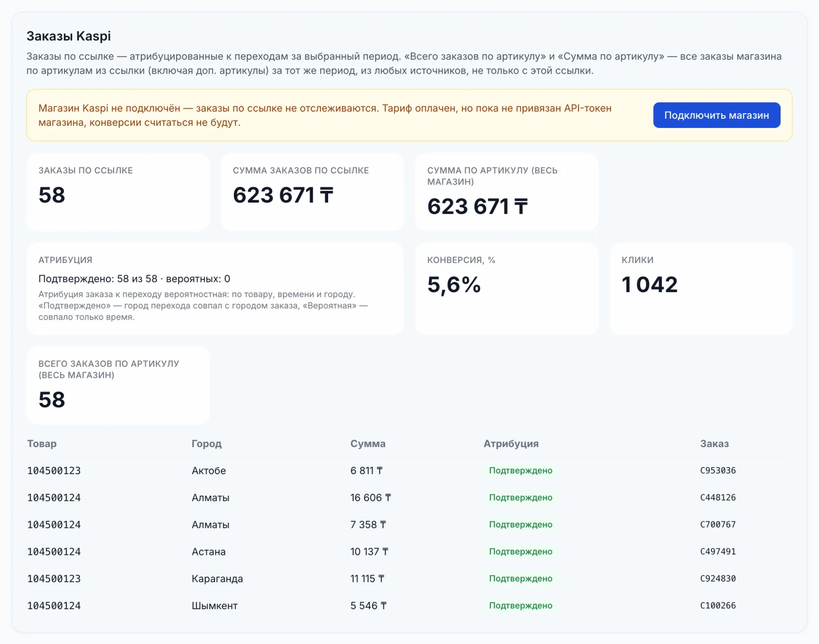Select the «Заказы Kaspi» heading
Viewport: 819px width, 644px height.
click(x=69, y=36)
